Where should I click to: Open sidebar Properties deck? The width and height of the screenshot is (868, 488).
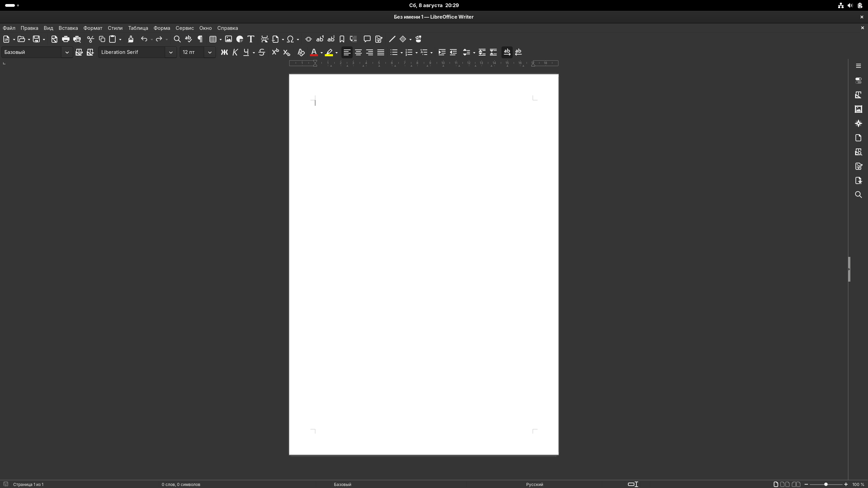point(859,81)
